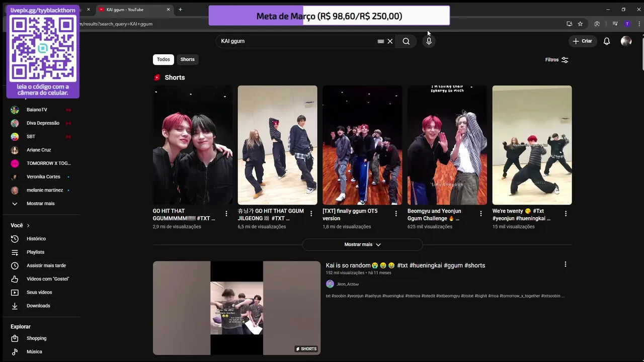Open the Criar create menu
The image size is (644, 362).
coord(582,41)
